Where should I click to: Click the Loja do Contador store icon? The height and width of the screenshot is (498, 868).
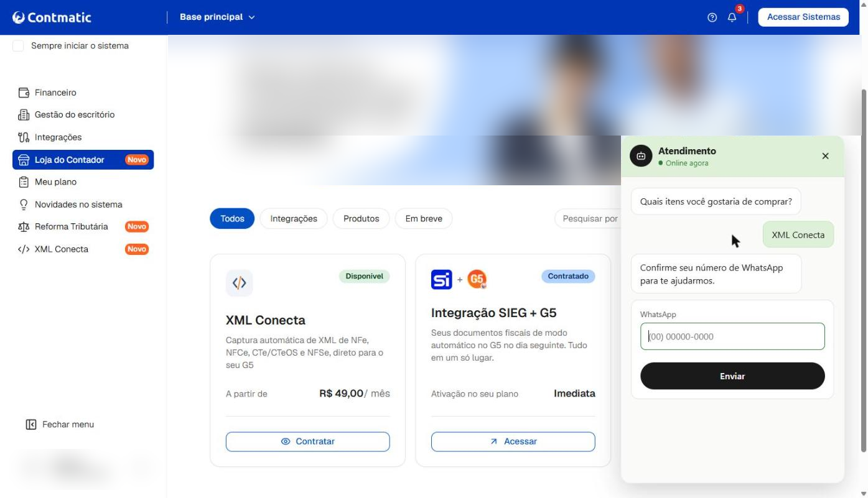[24, 160]
